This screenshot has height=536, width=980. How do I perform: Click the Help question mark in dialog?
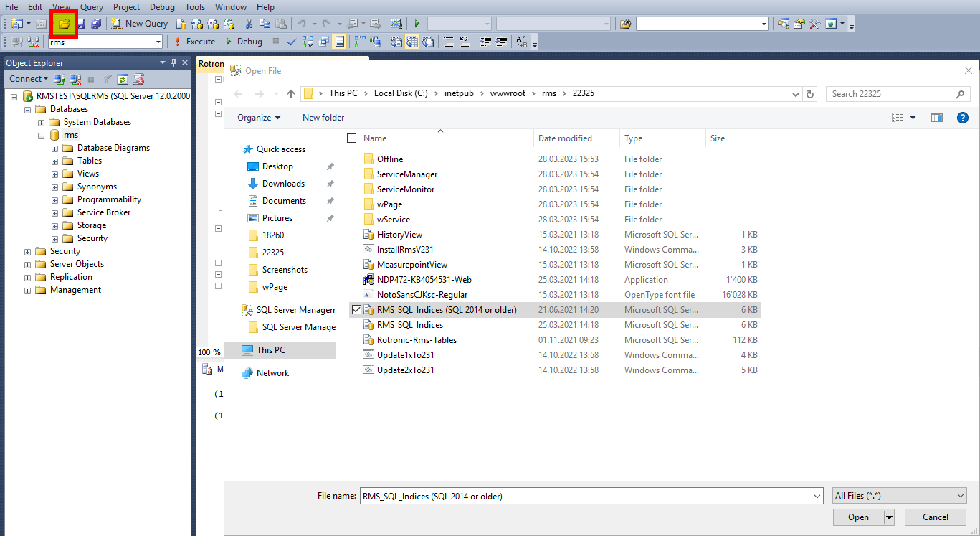pos(963,118)
